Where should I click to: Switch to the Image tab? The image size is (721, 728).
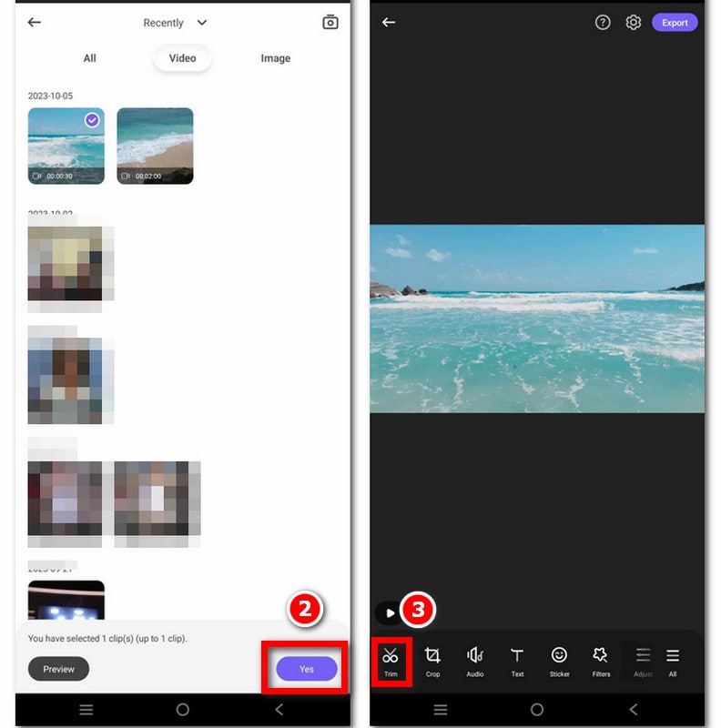tap(276, 58)
